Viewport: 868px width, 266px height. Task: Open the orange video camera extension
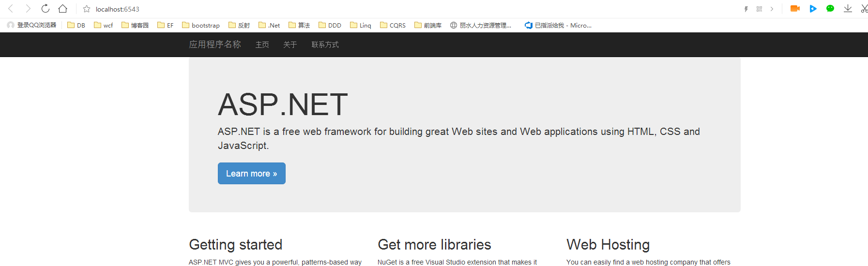click(x=795, y=9)
